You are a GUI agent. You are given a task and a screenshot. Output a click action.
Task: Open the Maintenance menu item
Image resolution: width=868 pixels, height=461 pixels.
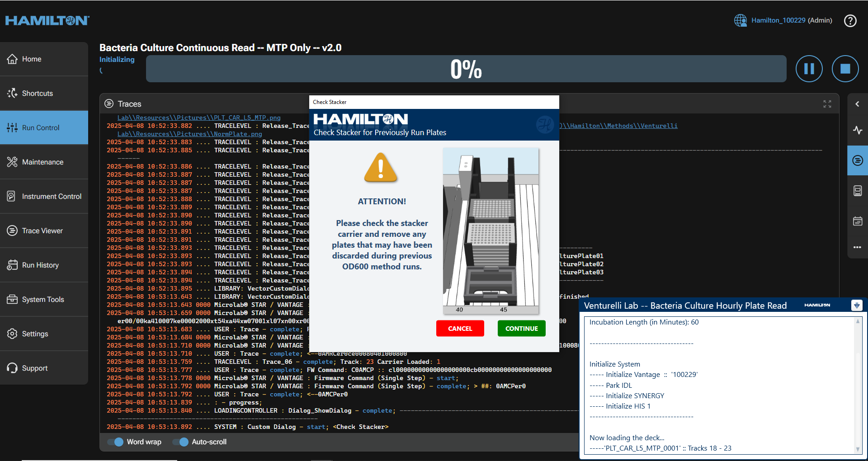[44, 162]
